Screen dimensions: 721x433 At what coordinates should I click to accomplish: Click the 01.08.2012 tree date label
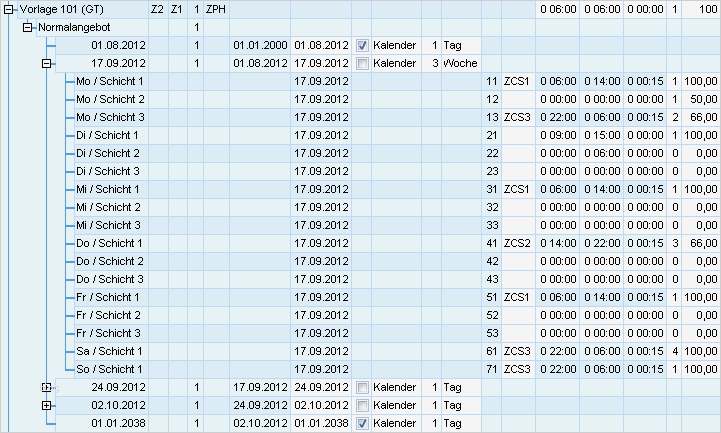pyautogui.click(x=119, y=46)
